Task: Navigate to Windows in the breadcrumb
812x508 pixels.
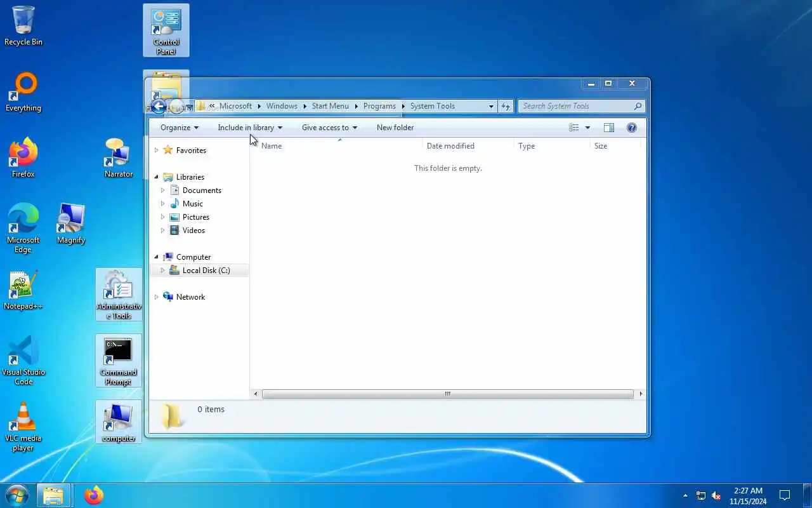Action: click(282, 106)
